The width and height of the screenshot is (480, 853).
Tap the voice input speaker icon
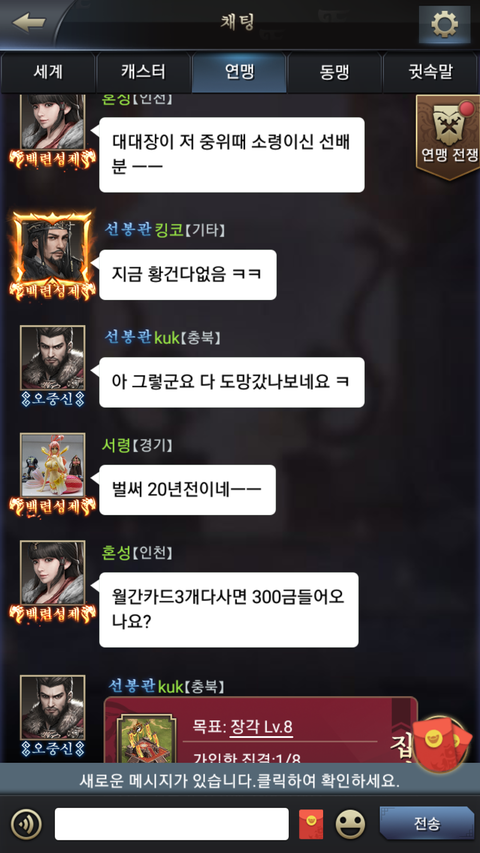coord(26,824)
